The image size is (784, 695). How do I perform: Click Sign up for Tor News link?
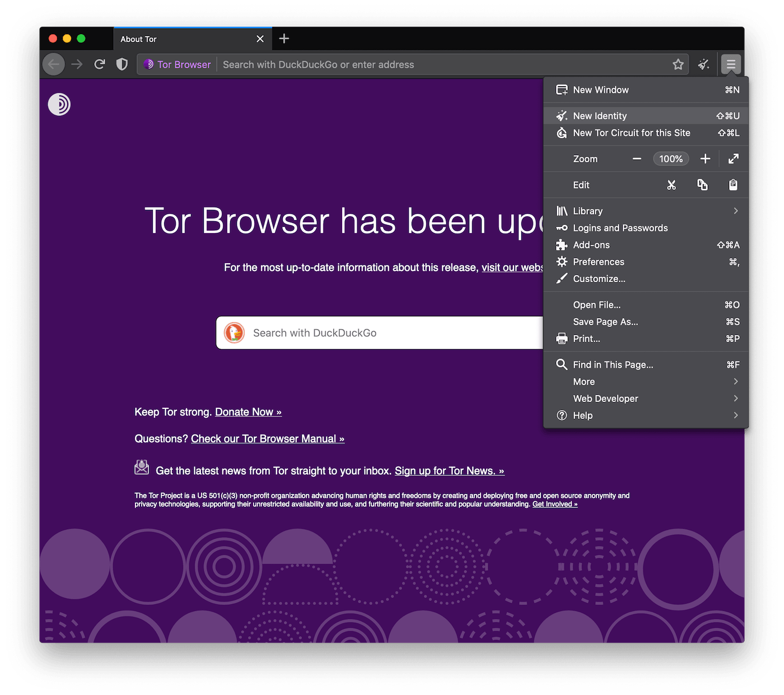450,470
